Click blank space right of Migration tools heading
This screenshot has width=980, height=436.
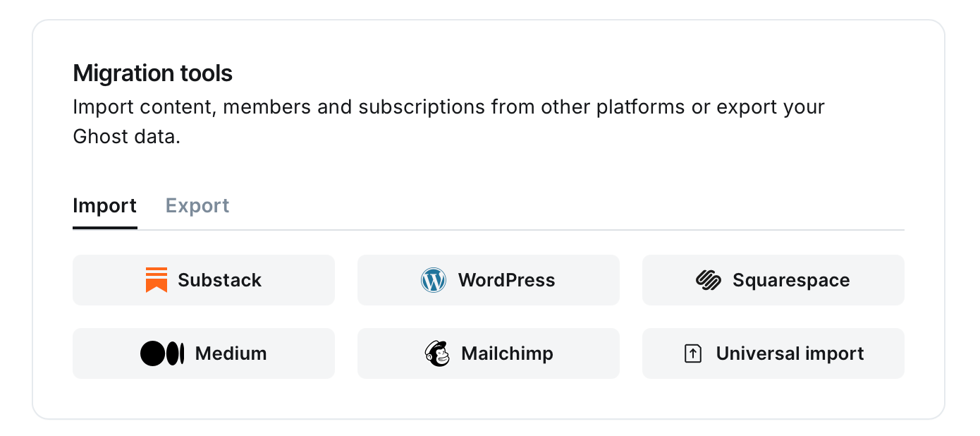(x=564, y=73)
